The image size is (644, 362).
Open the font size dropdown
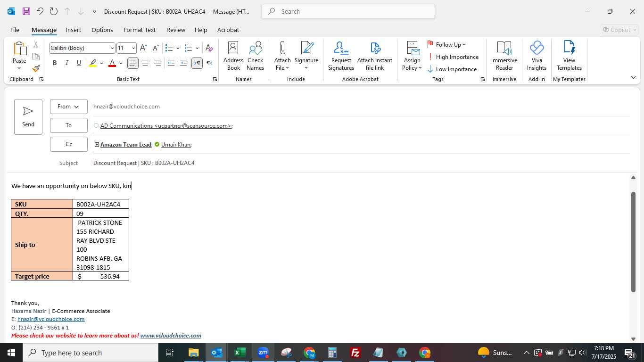[133, 48]
